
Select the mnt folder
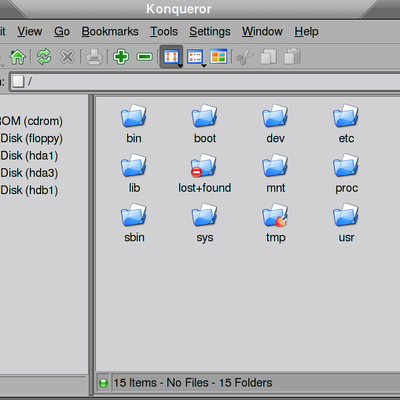pyautogui.click(x=275, y=173)
